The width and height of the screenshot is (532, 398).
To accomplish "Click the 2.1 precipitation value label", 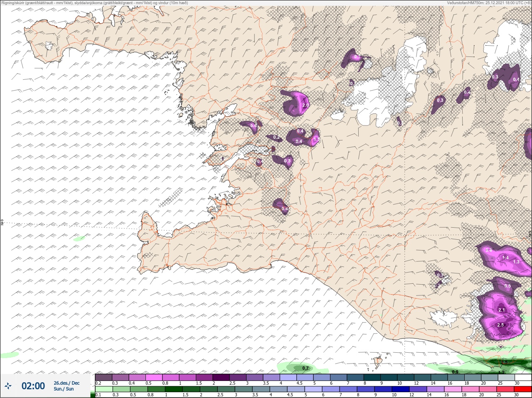I will [502, 310].
